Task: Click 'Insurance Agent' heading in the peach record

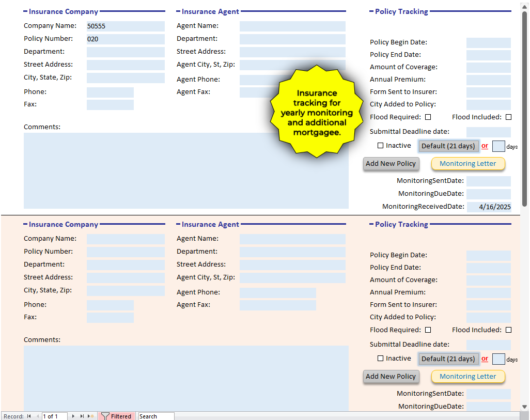Action: 210,224
